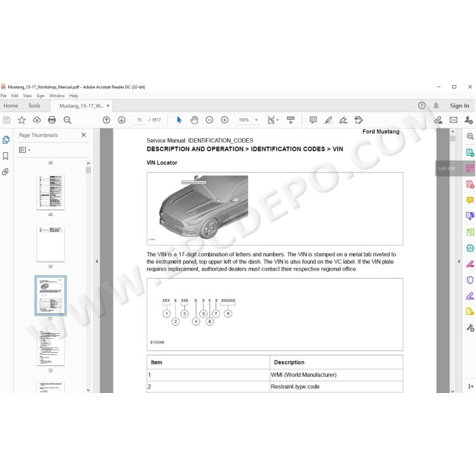Screen dimensions: 476x476
Task: Close the Mustang_15-17_W... document tab
Action: tap(107, 105)
